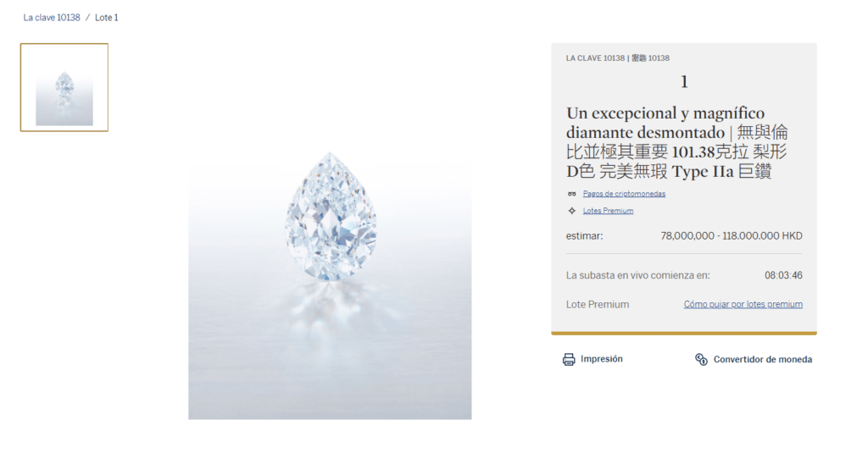Click the estimar label text
868x453 pixels.
[584, 235]
